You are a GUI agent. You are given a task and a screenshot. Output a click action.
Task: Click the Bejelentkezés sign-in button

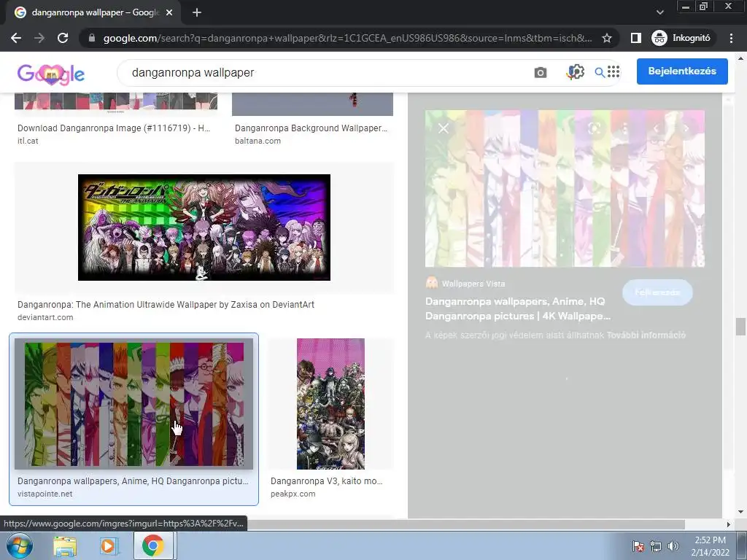pos(682,71)
